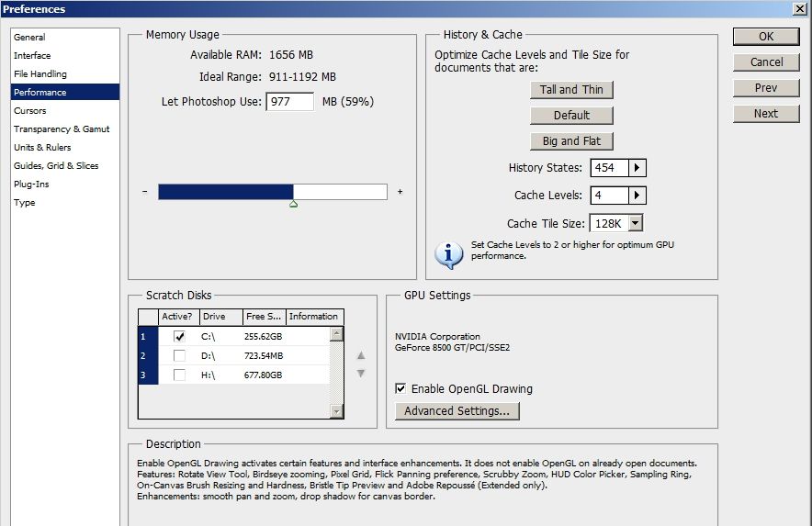Open Guides, Grid & Slices preferences

click(64, 165)
